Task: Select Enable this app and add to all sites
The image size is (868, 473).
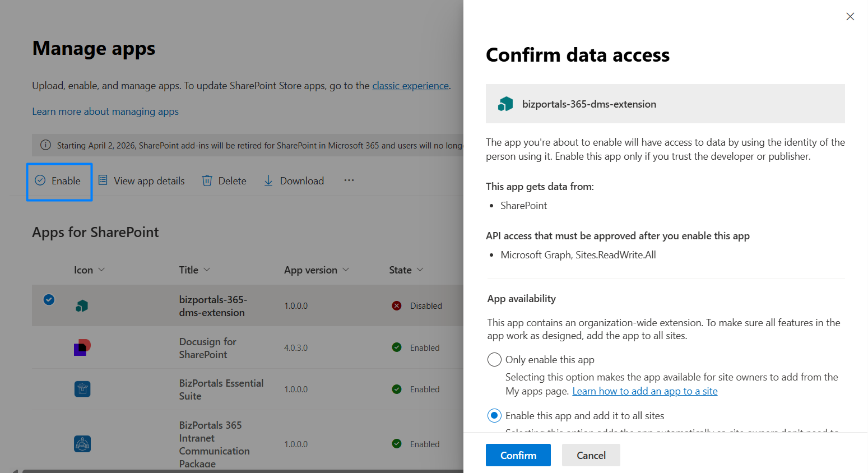Action: (494, 415)
